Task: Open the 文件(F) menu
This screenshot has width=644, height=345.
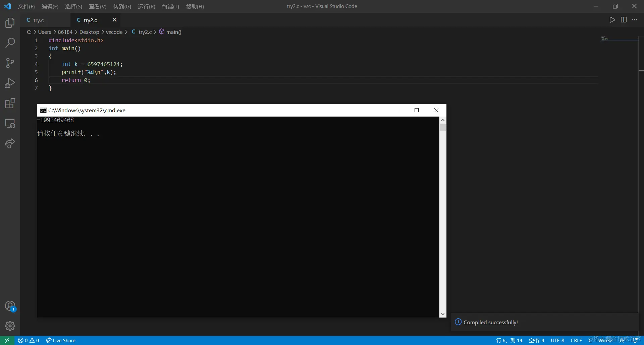Action: pyautogui.click(x=26, y=6)
